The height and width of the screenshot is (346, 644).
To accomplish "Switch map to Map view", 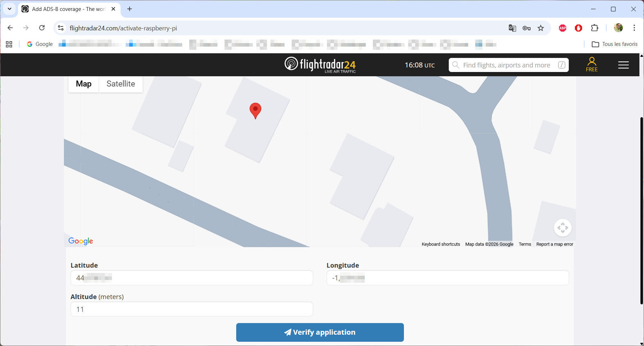I will tap(84, 84).
